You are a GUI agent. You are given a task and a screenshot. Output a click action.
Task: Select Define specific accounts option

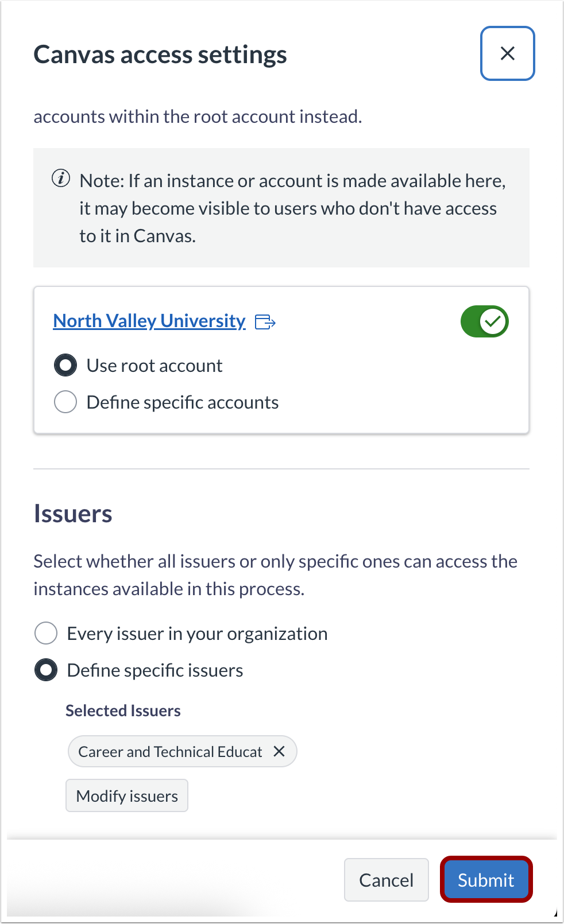(x=65, y=402)
